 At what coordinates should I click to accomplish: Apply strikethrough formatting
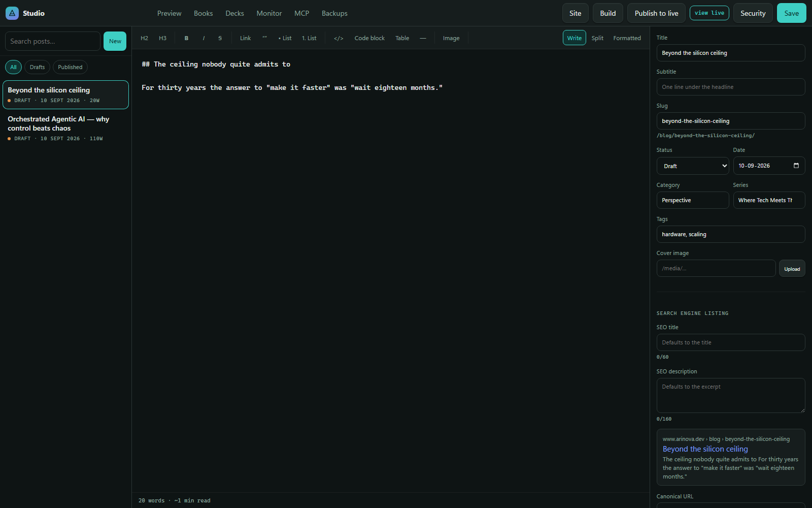coord(220,38)
